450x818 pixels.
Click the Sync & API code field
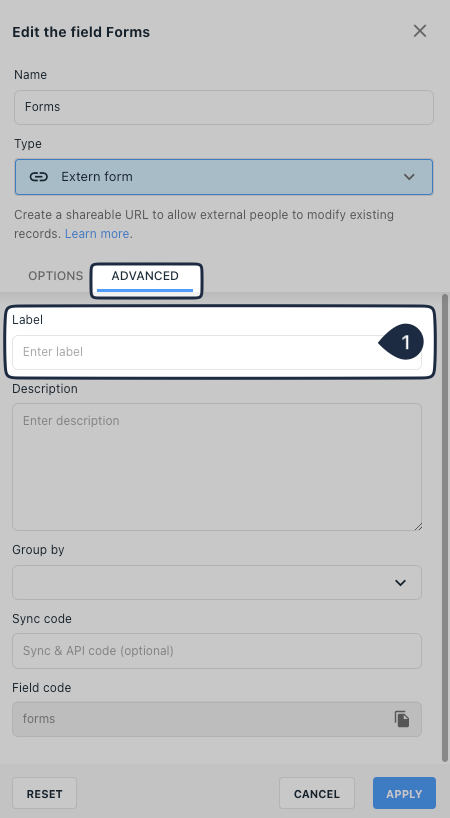coord(217,651)
